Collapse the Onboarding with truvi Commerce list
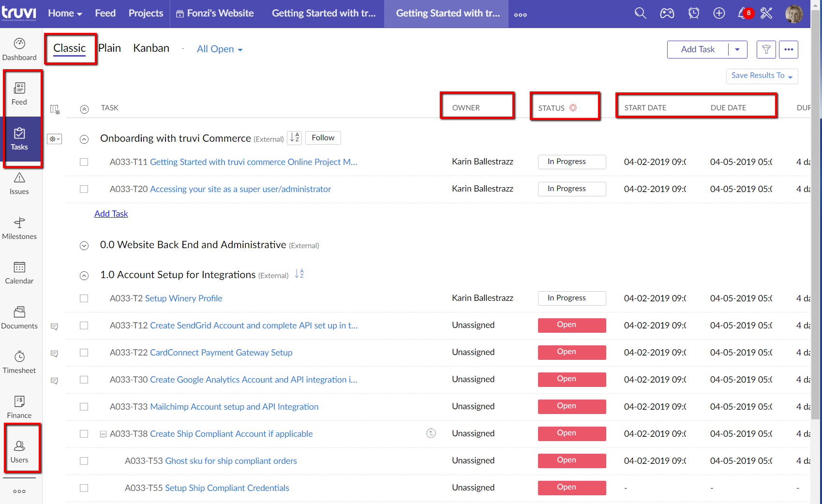Image resolution: width=822 pixels, height=504 pixels. (84, 139)
